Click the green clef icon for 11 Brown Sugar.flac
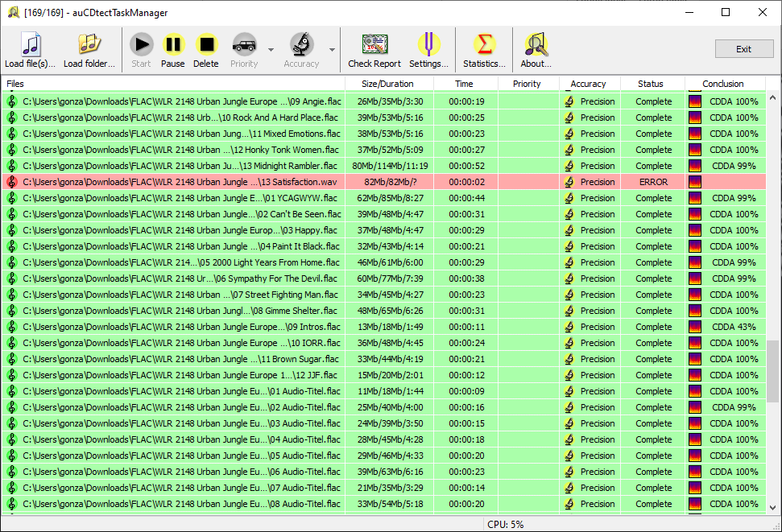The width and height of the screenshot is (782, 532). 11,359
